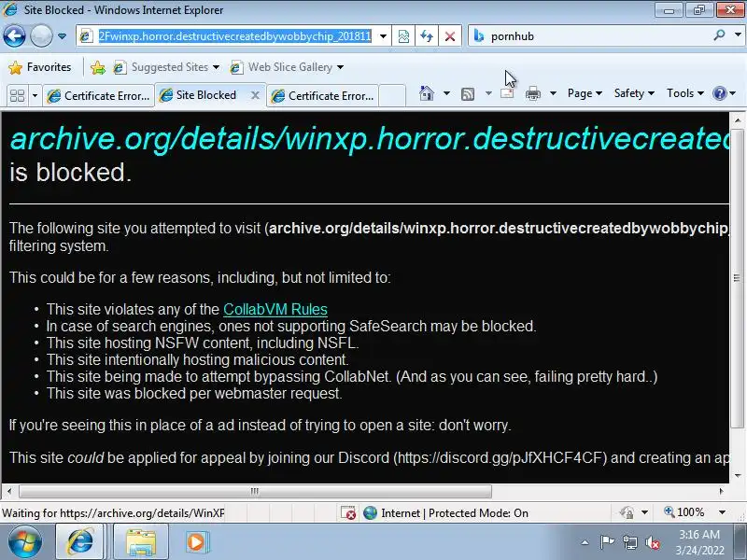Image resolution: width=747 pixels, height=560 pixels.
Task: Open Windows Explorer from taskbar
Action: (141, 542)
